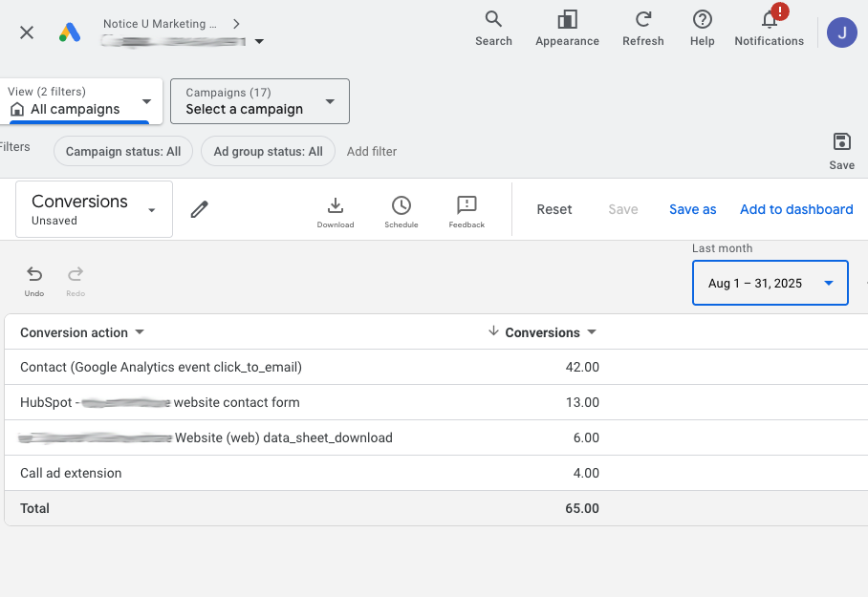Expand the Conversion action column menu
Viewport: 868px width, 597px height.
(140, 332)
